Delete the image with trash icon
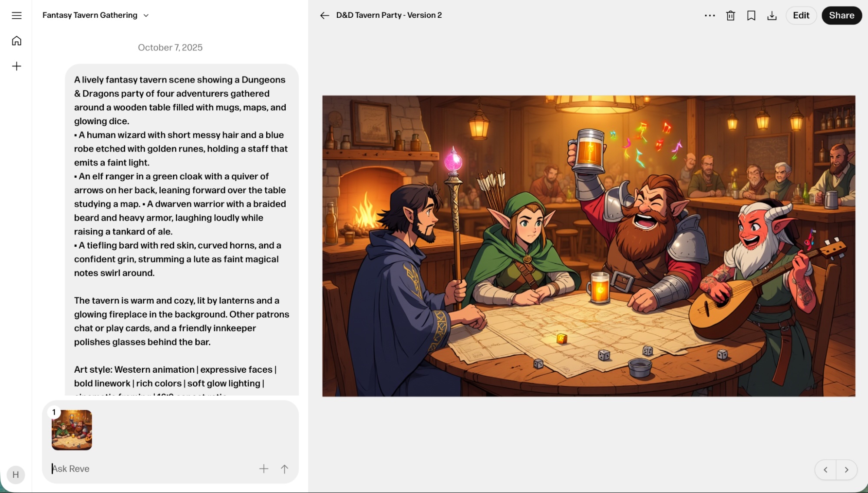This screenshot has height=493, width=868. pyautogui.click(x=730, y=16)
